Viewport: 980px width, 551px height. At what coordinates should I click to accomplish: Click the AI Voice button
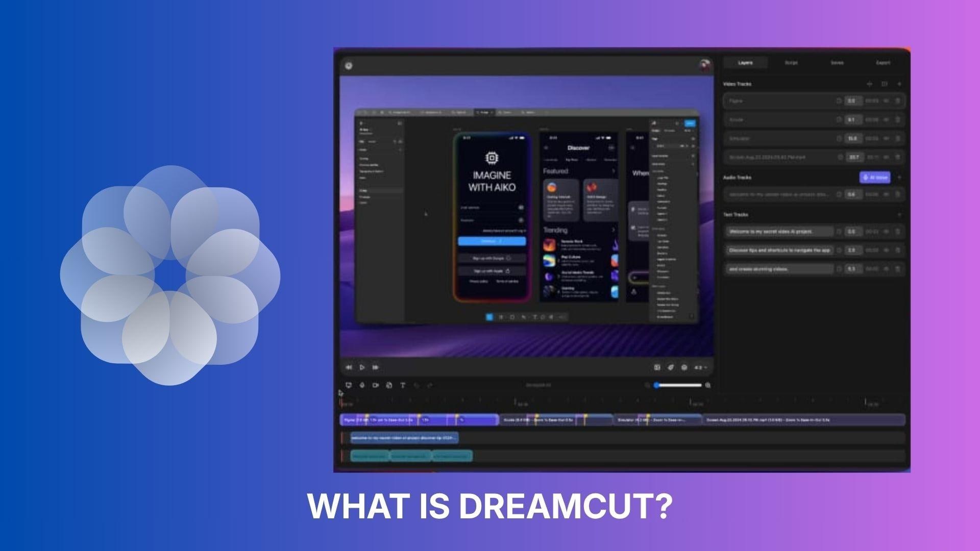pos(875,177)
